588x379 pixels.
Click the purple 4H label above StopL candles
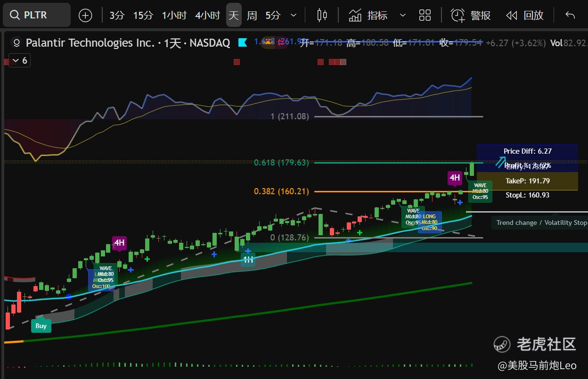[x=455, y=178]
